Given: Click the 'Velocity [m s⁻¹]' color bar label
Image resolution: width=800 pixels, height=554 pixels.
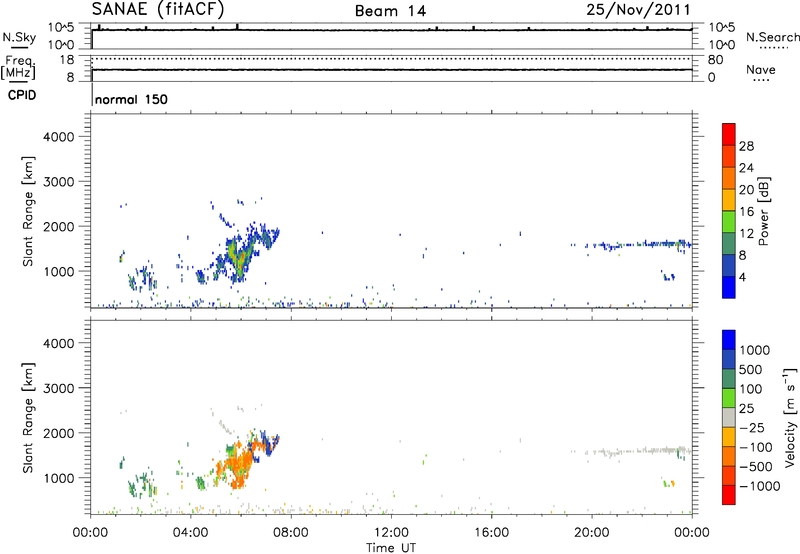Looking at the screenshot, I should pyautogui.click(x=790, y=417).
